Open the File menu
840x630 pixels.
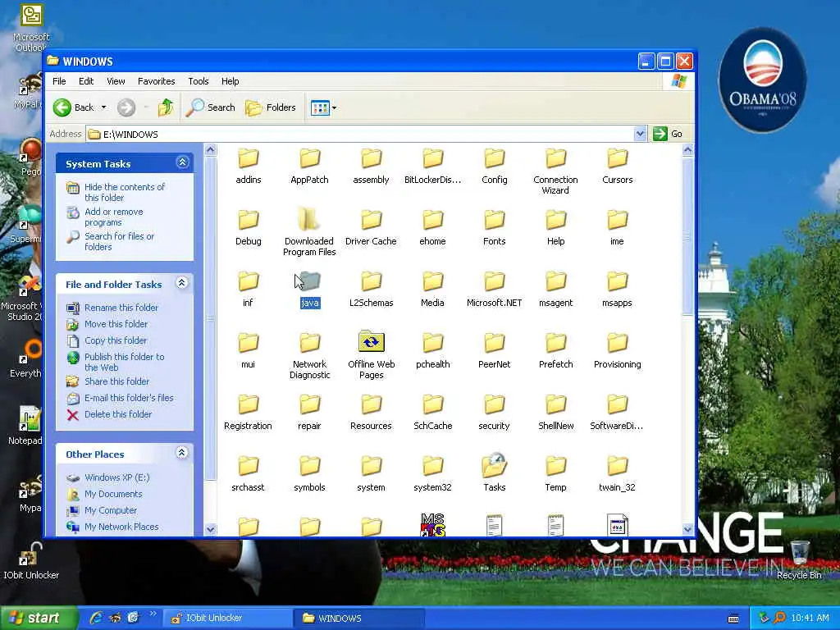coord(59,81)
